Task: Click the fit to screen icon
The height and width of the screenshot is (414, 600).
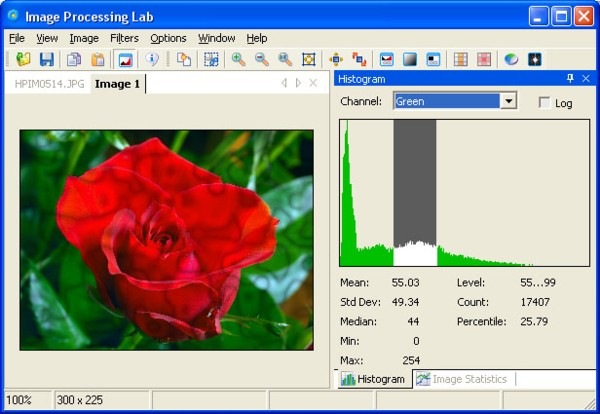Action: [309, 59]
